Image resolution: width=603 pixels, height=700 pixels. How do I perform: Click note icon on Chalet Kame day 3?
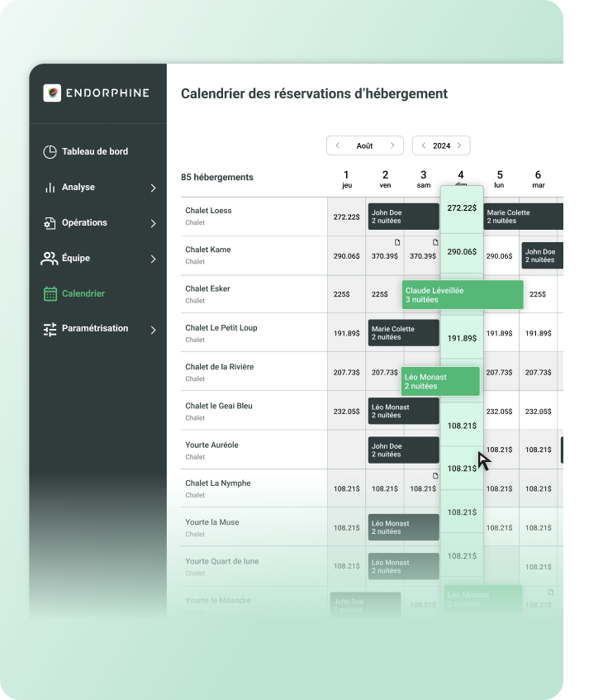click(x=435, y=242)
